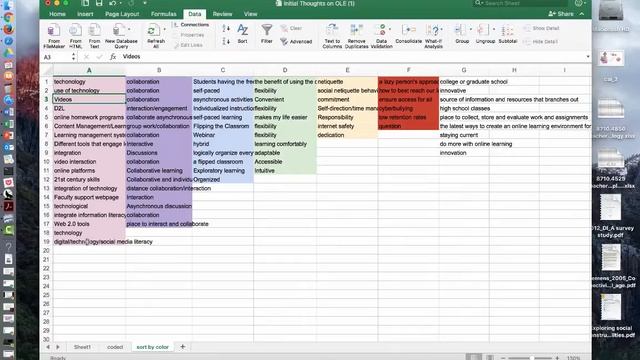Click the Consolidate icon
This screenshot has height=360, width=640.
pyautogui.click(x=408, y=31)
